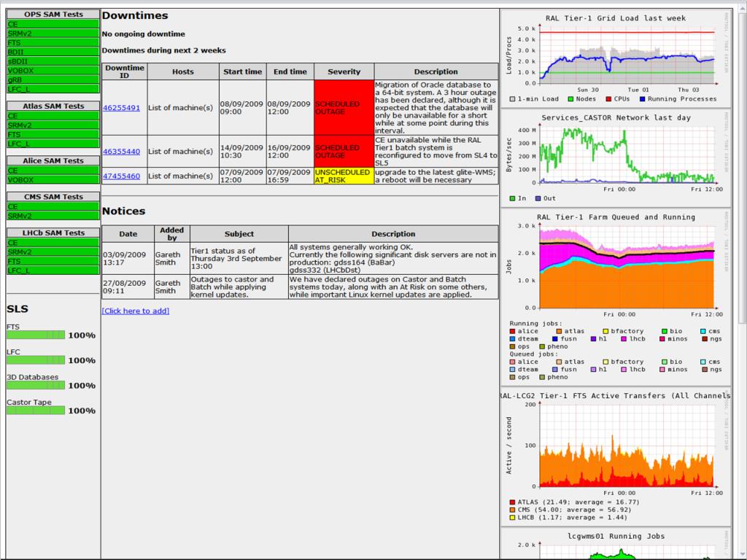The height and width of the screenshot is (560, 747).
Task: Open the Services_CASTOR Network last day graph
Action: 616,157
